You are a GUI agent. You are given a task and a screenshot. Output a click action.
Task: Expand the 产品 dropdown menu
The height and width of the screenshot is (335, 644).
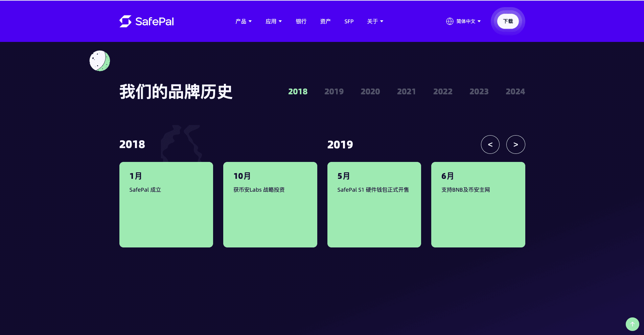click(x=244, y=21)
